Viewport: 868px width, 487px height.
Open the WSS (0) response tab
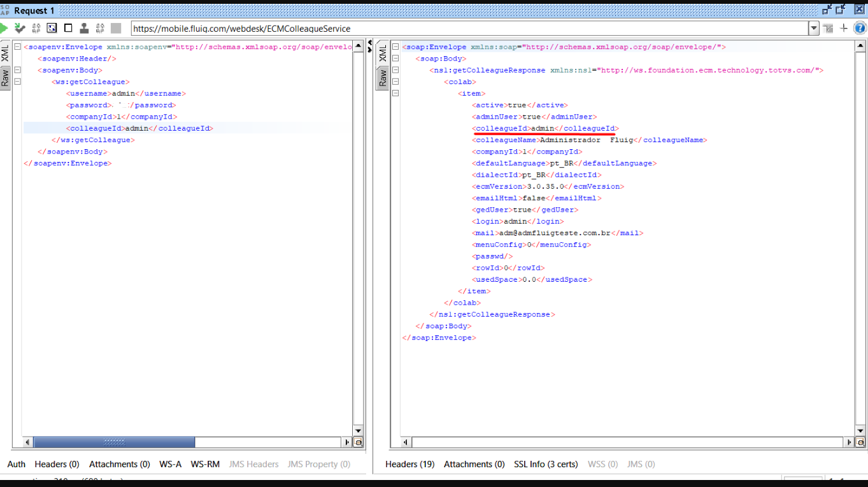602,464
